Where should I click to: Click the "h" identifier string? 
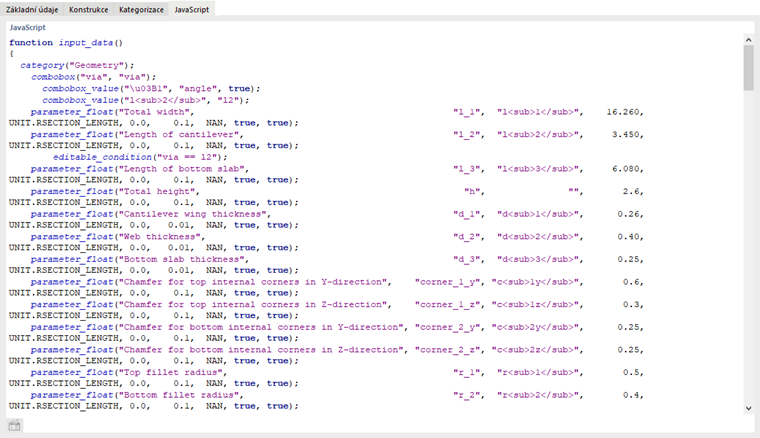(472, 191)
